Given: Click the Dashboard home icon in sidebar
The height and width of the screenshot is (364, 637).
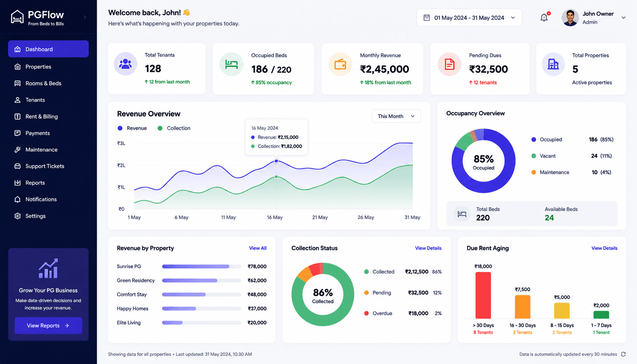Looking at the screenshot, I should [18, 49].
